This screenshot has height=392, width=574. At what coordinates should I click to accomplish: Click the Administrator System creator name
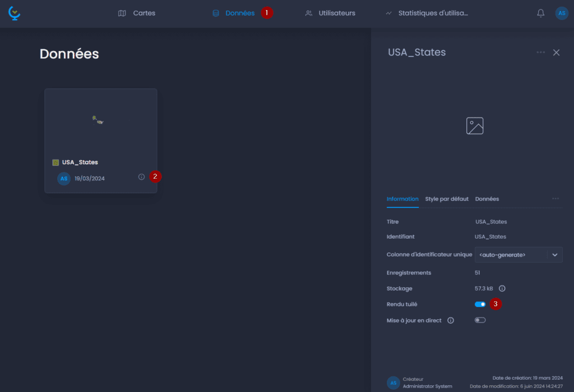point(427,386)
